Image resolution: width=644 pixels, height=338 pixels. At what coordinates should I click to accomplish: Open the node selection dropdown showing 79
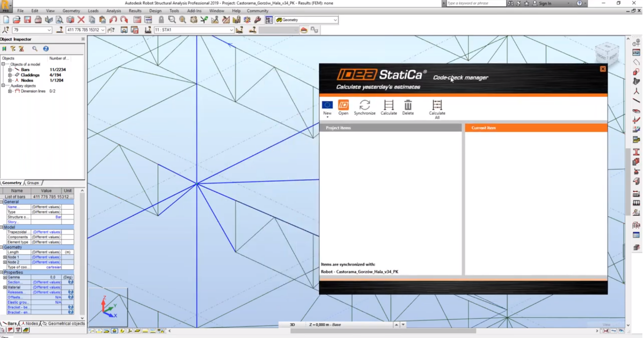(49, 30)
